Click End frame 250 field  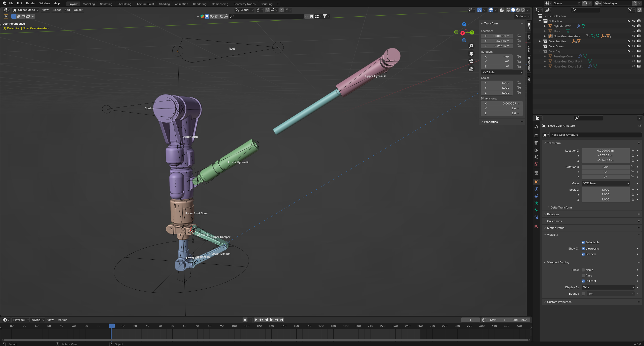519,320
